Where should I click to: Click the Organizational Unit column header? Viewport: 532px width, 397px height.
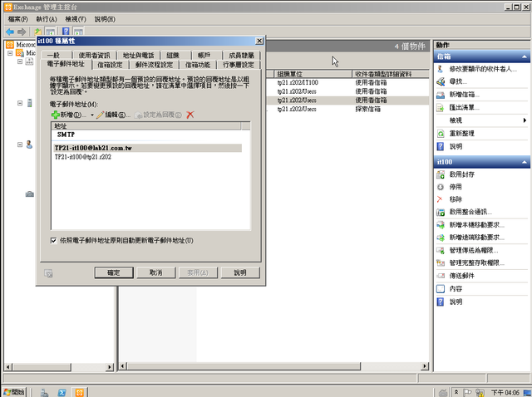313,74
